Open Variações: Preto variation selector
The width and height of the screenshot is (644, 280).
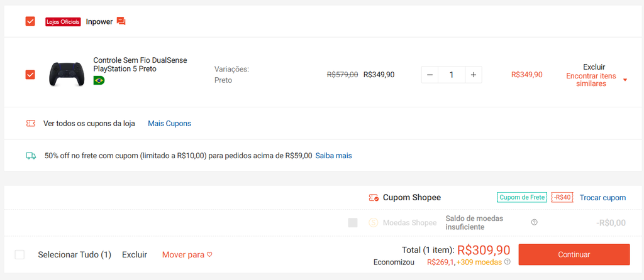click(231, 75)
